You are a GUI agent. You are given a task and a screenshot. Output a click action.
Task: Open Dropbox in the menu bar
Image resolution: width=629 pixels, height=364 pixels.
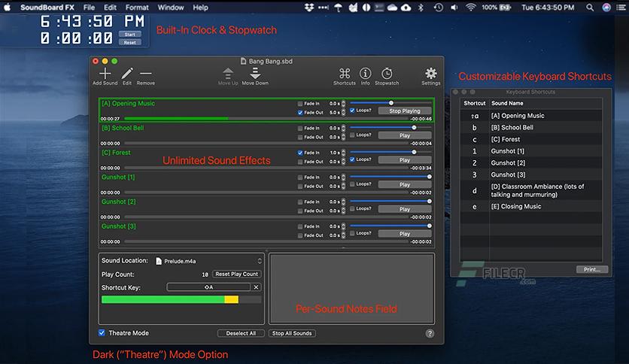click(x=309, y=8)
